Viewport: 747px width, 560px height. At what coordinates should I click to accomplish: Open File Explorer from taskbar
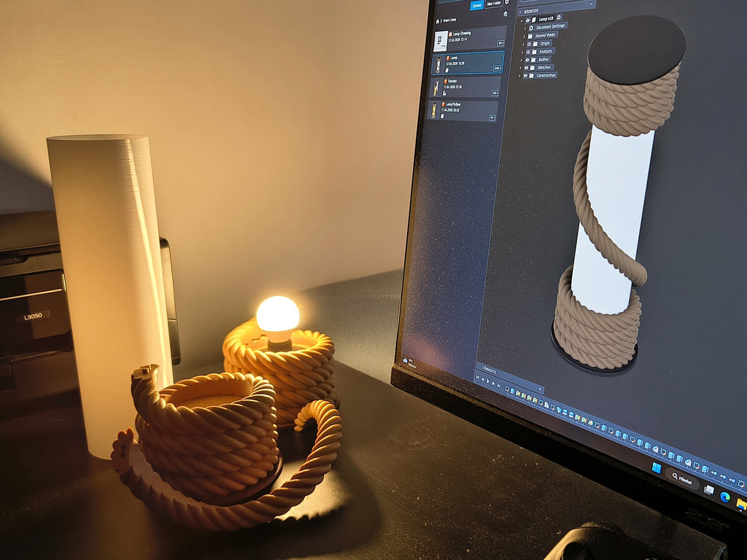coord(741,503)
